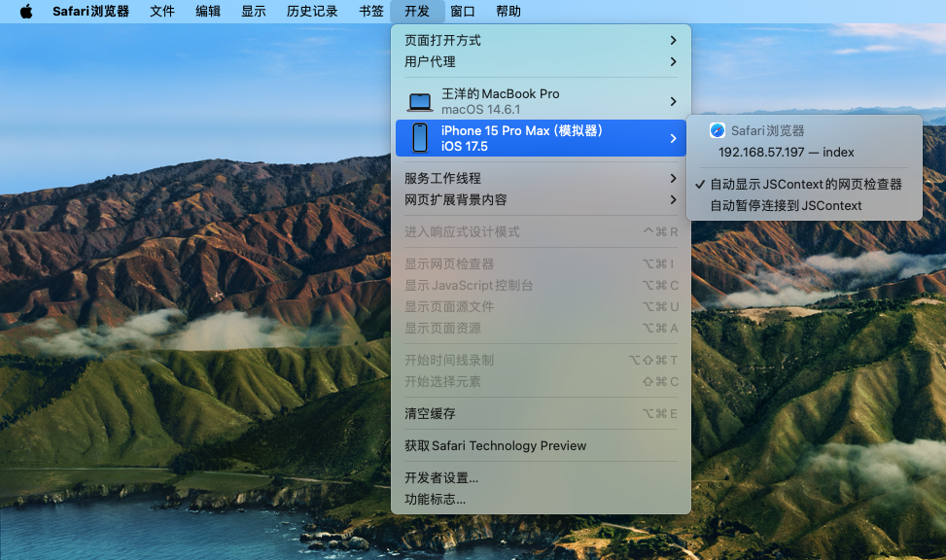
Task: Expand the 页面打开方式 submenu
Action: pos(541,41)
